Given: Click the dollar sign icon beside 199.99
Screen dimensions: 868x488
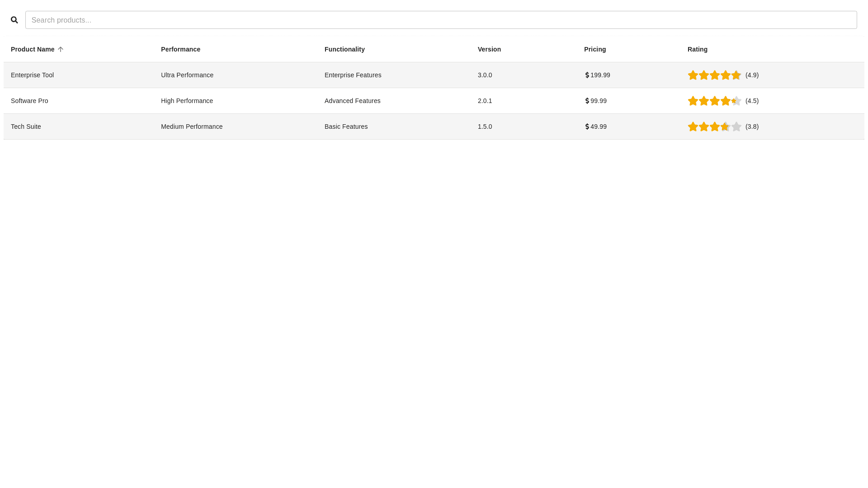Looking at the screenshot, I should click(587, 75).
